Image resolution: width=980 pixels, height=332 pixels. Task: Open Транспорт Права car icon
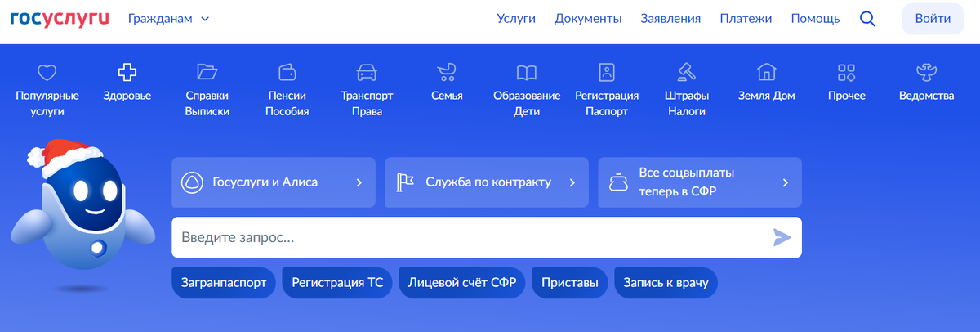tap(367, 73)
